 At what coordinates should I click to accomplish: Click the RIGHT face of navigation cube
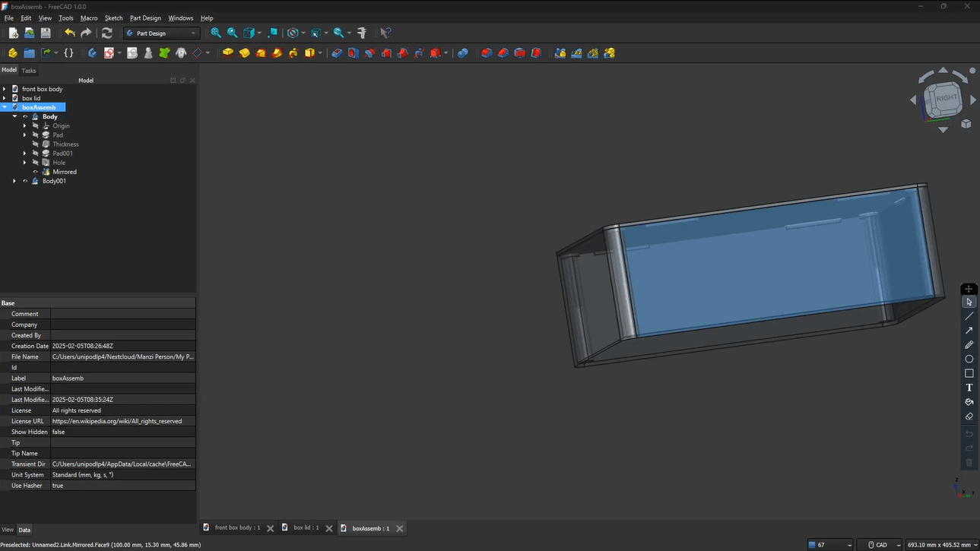[x=947, y=98]
